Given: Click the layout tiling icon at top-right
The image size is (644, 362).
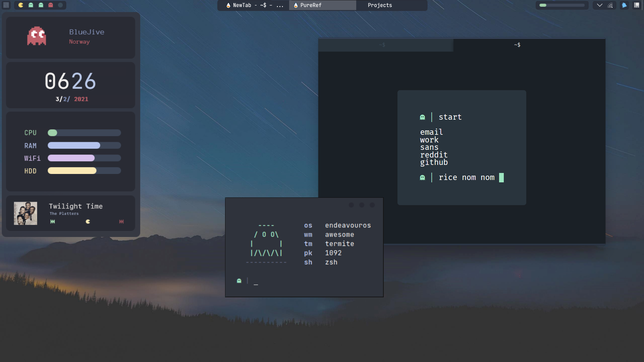Looking at the screenshot, I should click(636, 5).
